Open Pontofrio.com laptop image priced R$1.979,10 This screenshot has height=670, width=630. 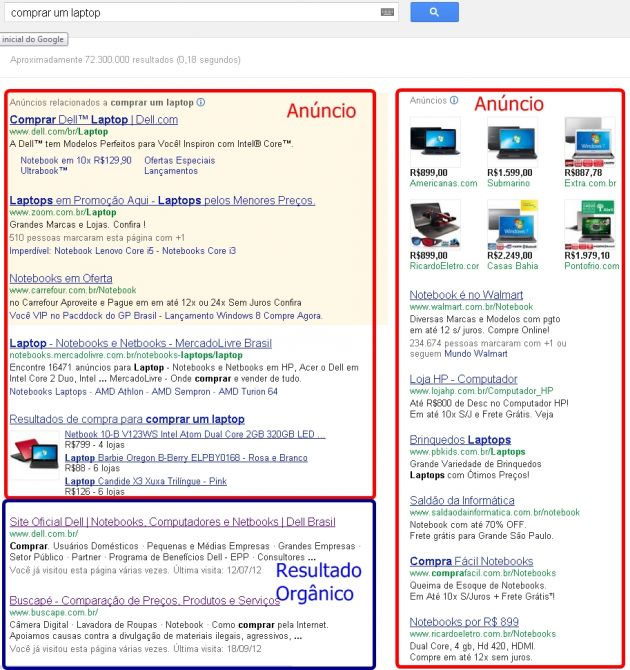click(x=590, y=225)
